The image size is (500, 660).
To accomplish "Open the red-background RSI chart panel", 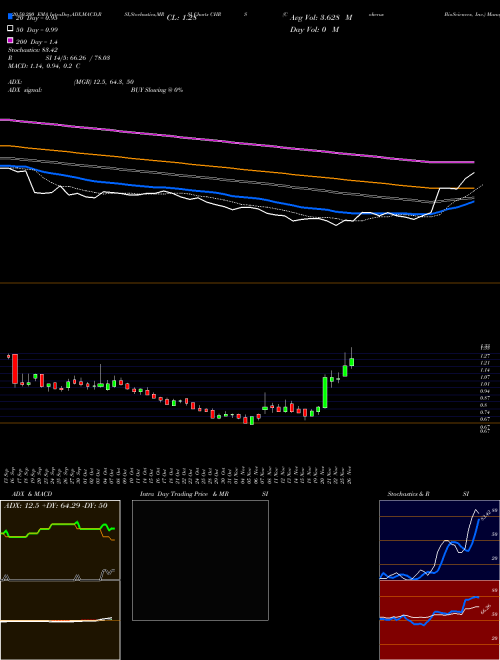I will pos(439,620).
